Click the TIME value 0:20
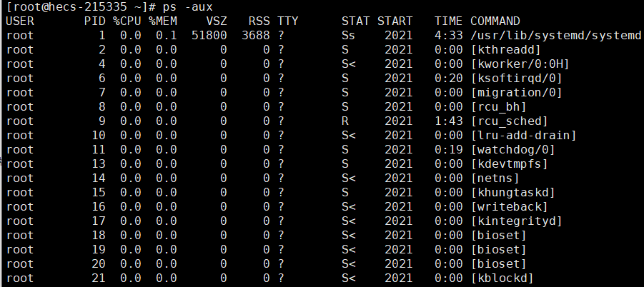The width and height of the screenshot is (644, 287). pyautogui.click(x=448, y=79)
